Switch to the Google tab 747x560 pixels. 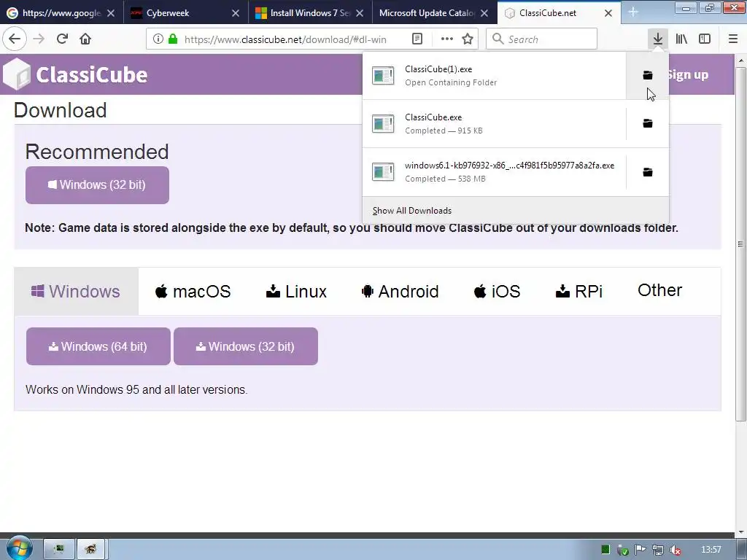(x=61, y=13)
